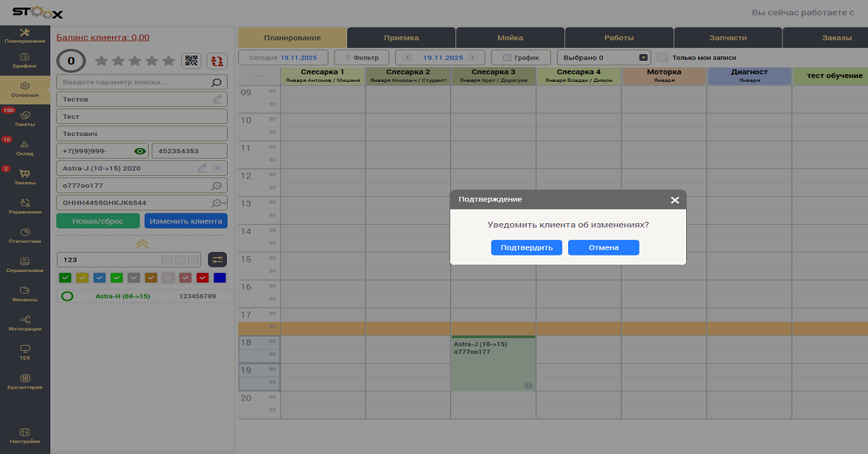Image resolution: width=868 pixels, height=454 pixels.
Task: Close the Подтверждение dialog
Action: click(675, 200)
